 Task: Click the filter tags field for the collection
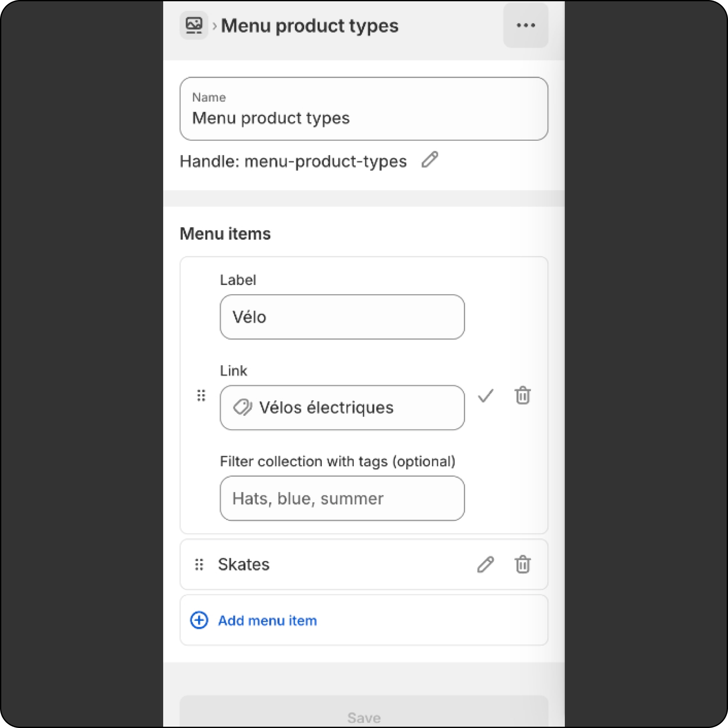click(x=342, y=498)
